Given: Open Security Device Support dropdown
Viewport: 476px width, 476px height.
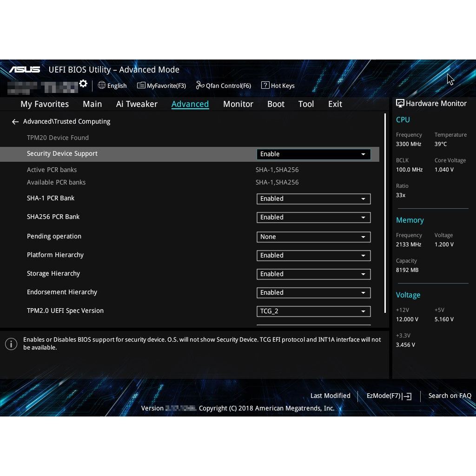Looking at the screenshot, I should tap(314, 154).
